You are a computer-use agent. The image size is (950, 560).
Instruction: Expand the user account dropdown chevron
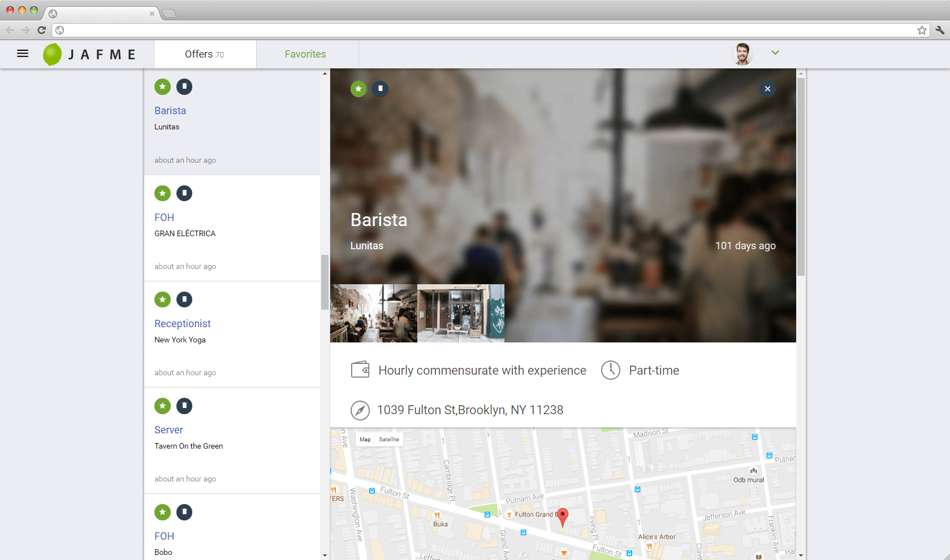tap(775, 53)
